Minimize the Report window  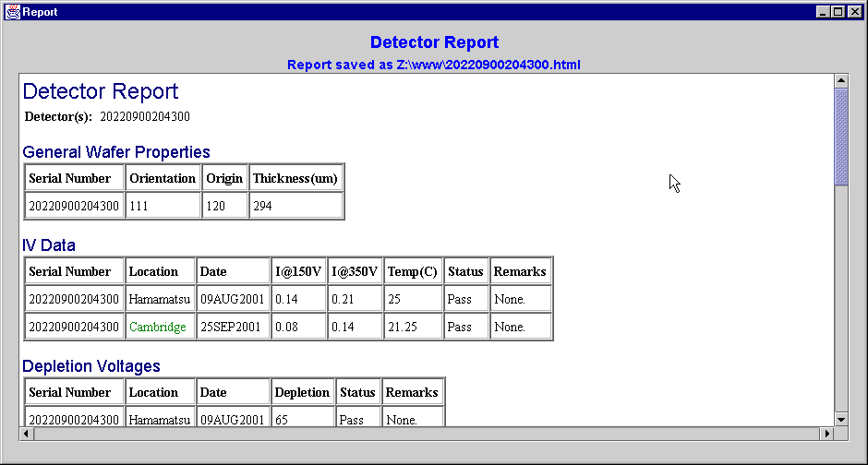823,12
